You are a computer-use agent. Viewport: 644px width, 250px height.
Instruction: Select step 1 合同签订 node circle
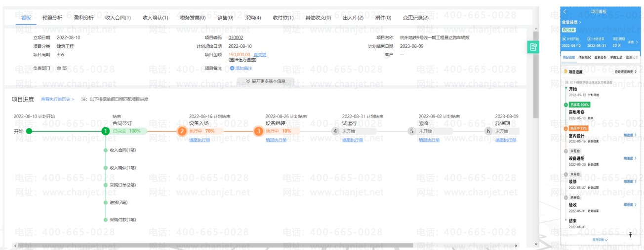click(105, 131)
